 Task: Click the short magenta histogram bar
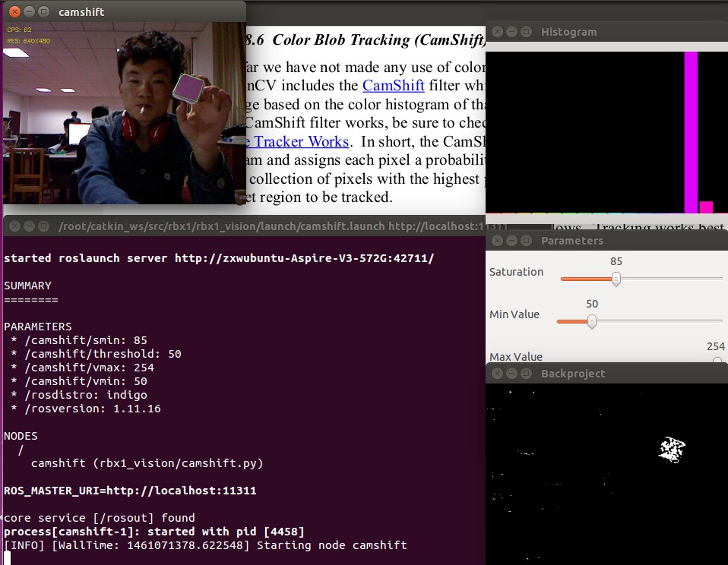(706, 207)
